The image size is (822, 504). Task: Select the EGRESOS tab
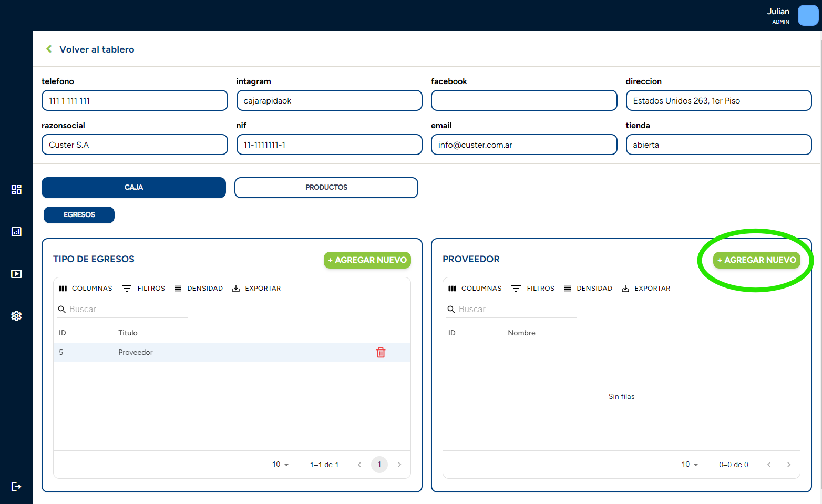pos(78,214)
